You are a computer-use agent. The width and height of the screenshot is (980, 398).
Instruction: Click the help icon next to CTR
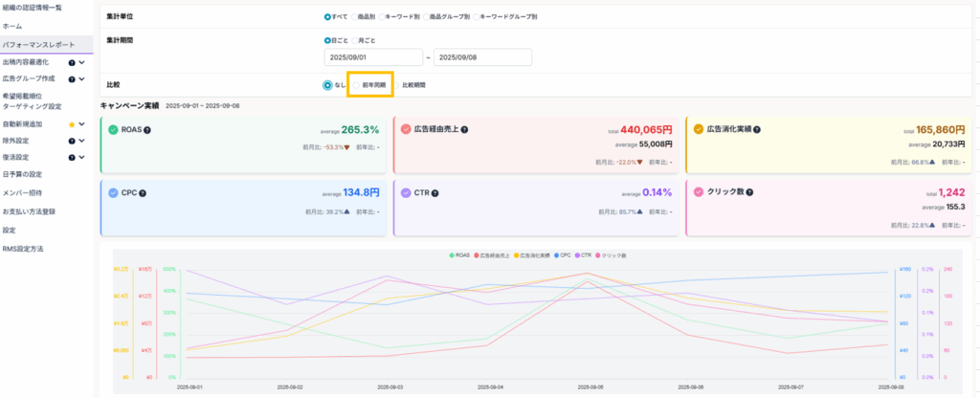pyautogui.click(x=437, y=192)
